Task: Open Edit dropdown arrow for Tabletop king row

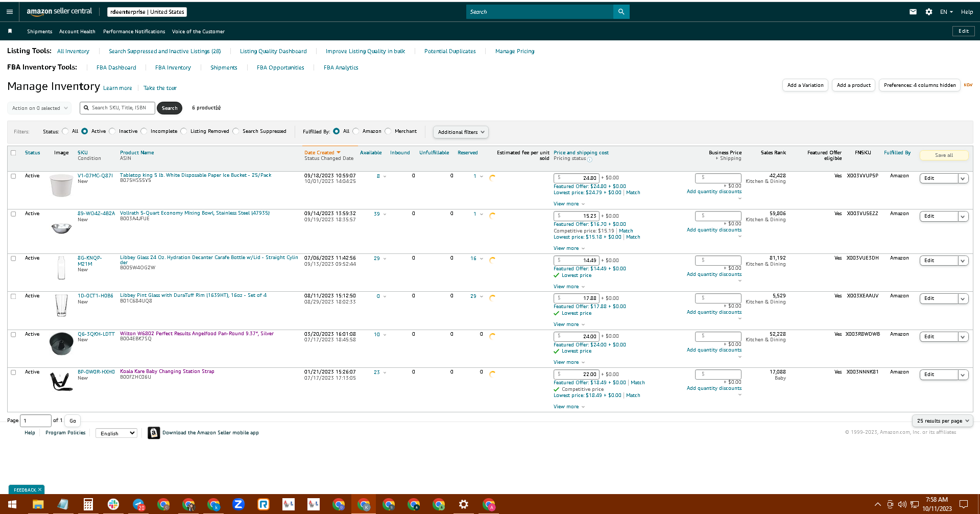Action: pos(963,179)
